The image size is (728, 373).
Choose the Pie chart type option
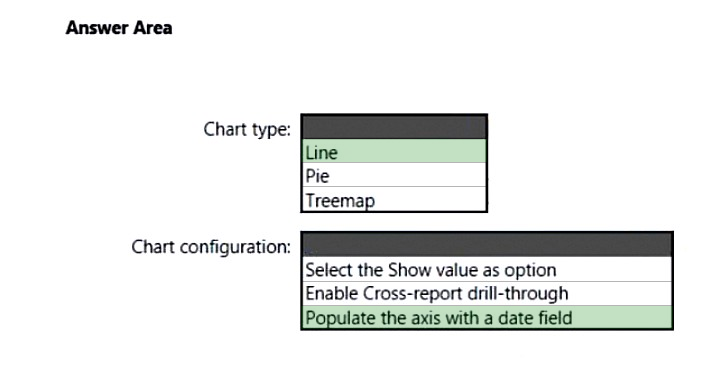click(394, 175)
